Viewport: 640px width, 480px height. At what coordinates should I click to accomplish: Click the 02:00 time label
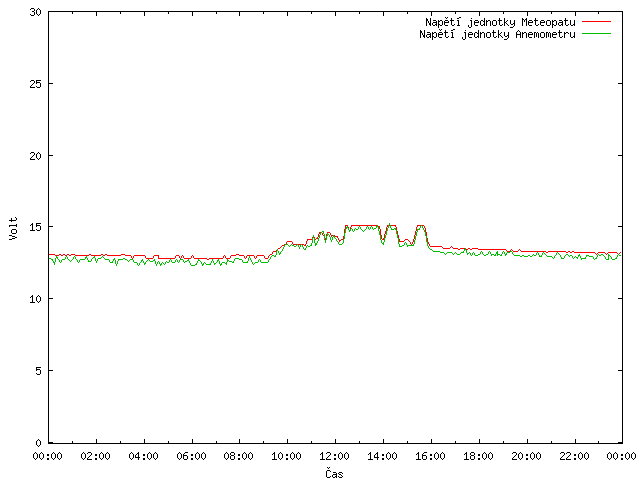pyautogui.click(x=96, y=456)
